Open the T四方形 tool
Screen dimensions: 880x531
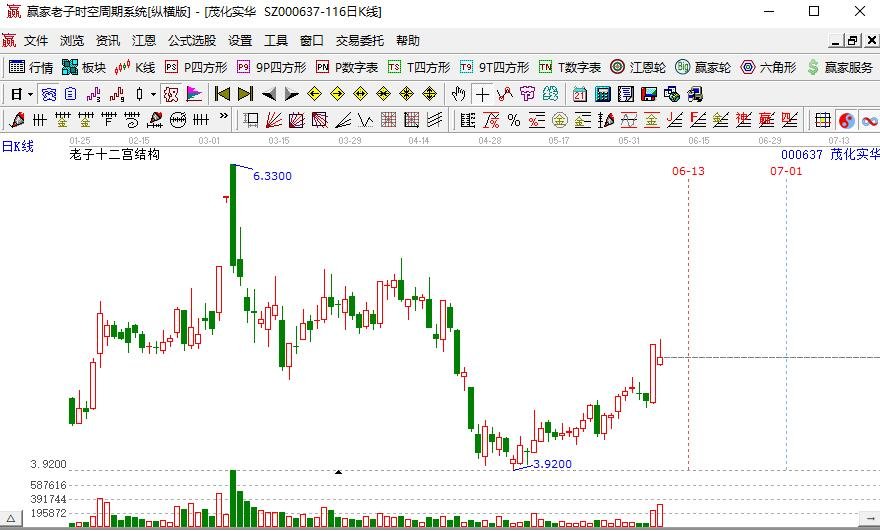click(x=419, y=67)
